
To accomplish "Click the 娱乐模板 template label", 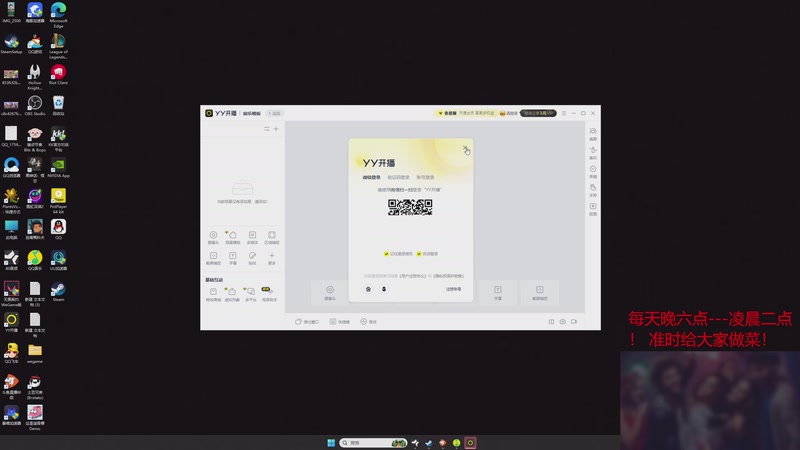I will tap(252, 113).
